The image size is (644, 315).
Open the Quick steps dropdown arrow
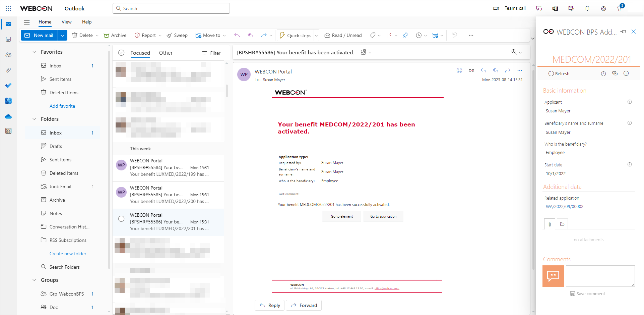coord(316,36)
